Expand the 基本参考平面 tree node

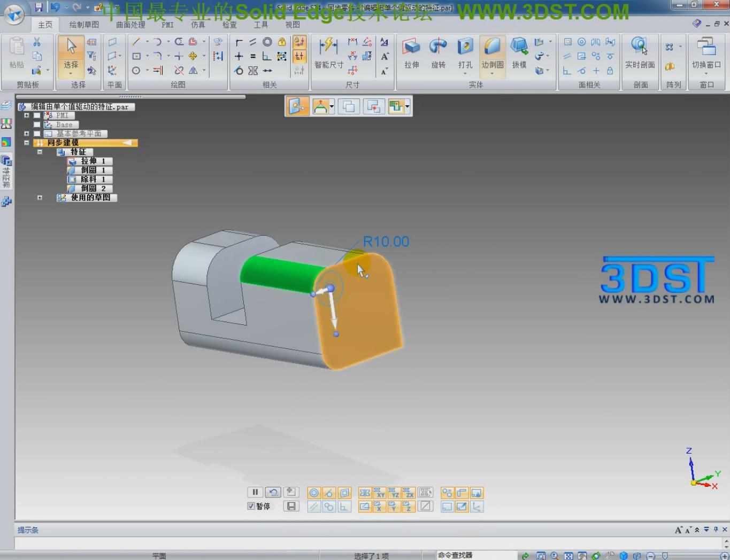click(x=26, y=134)
